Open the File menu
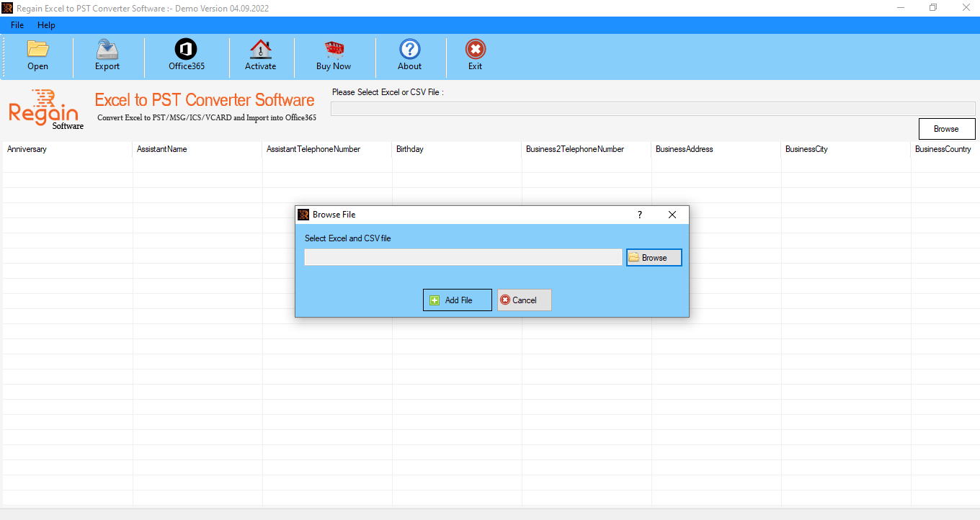 pyautogui.click(x=17, y=24)
